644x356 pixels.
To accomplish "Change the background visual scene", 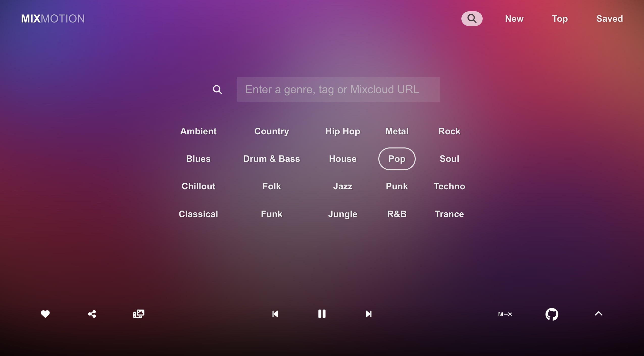I will coord(138,314).
